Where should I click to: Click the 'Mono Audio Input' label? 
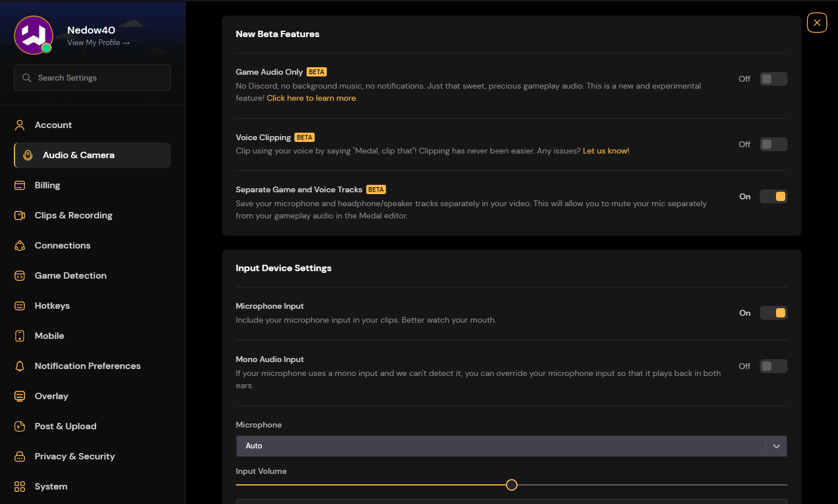pyautogui.click(x=269, y=360)
